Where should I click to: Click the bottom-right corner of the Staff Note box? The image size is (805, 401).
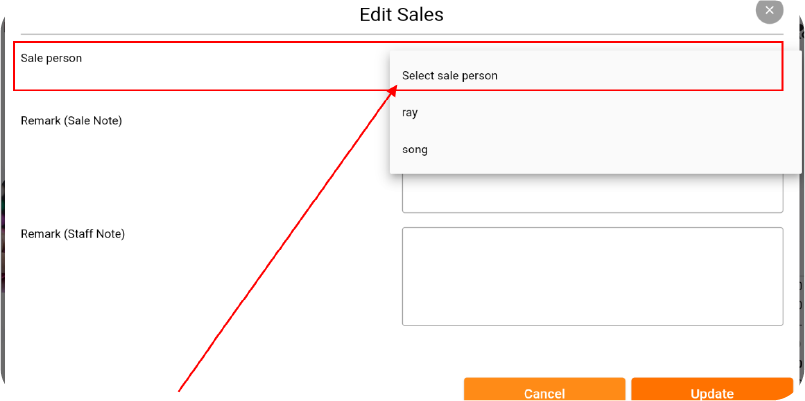tap(781, 323)
